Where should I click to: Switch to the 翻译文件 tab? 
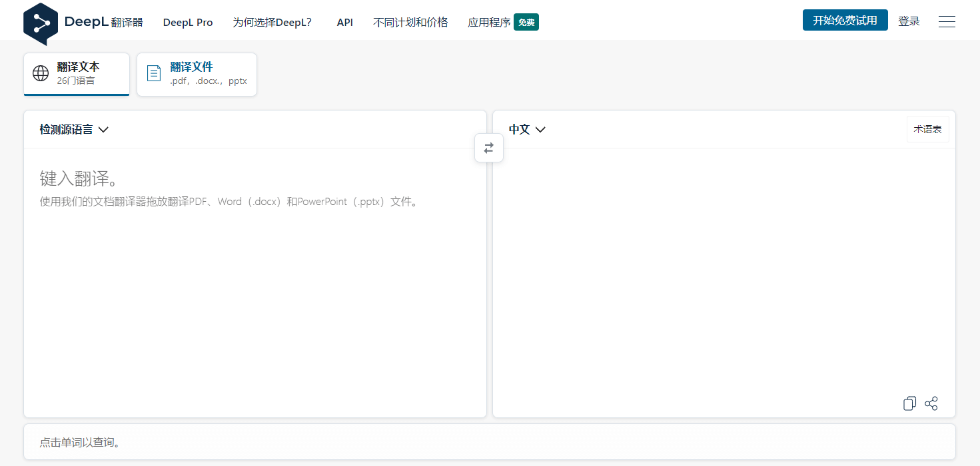tap(197, 74)
